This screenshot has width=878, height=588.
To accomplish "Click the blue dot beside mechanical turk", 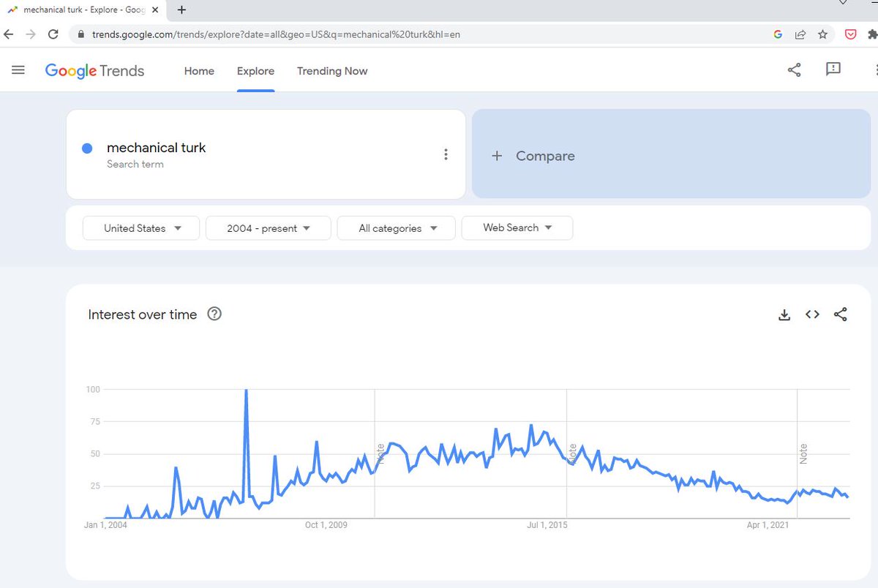I will tap(87, 148).
